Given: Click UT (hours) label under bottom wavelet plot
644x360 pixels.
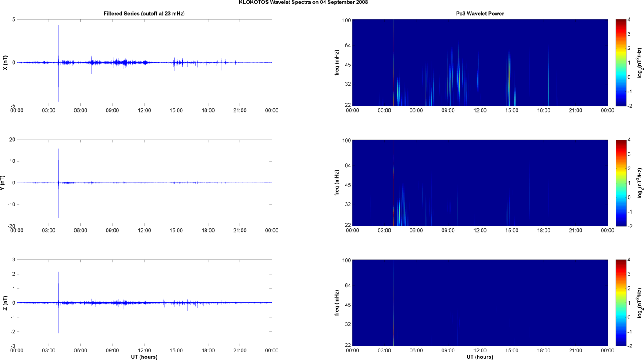Looking at the screenshot, I should tap(479, 357).
